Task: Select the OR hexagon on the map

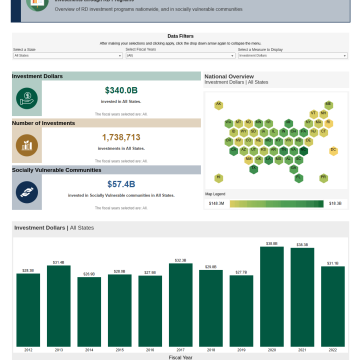Action: pyautogui.click(x=229, y=142)
